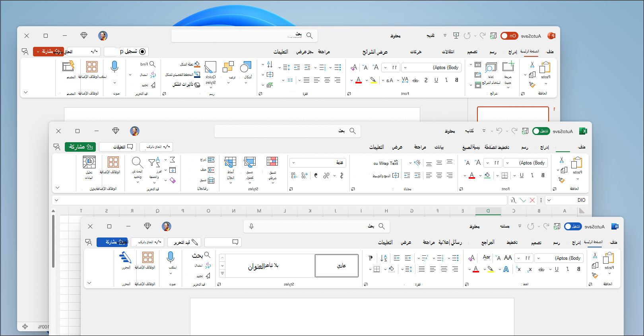Open Analyze Data in Excel ribbon
This screenshot has width=644, height=336.
pos(89,162)
